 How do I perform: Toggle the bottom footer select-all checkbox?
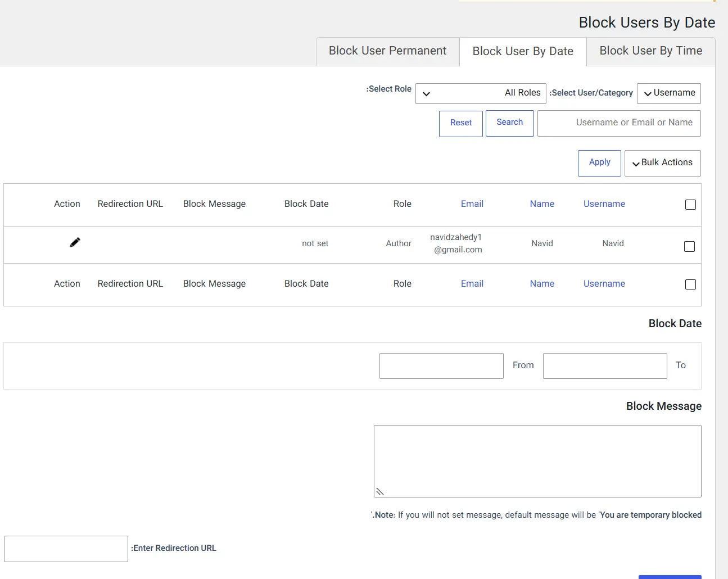coord(690,284)
